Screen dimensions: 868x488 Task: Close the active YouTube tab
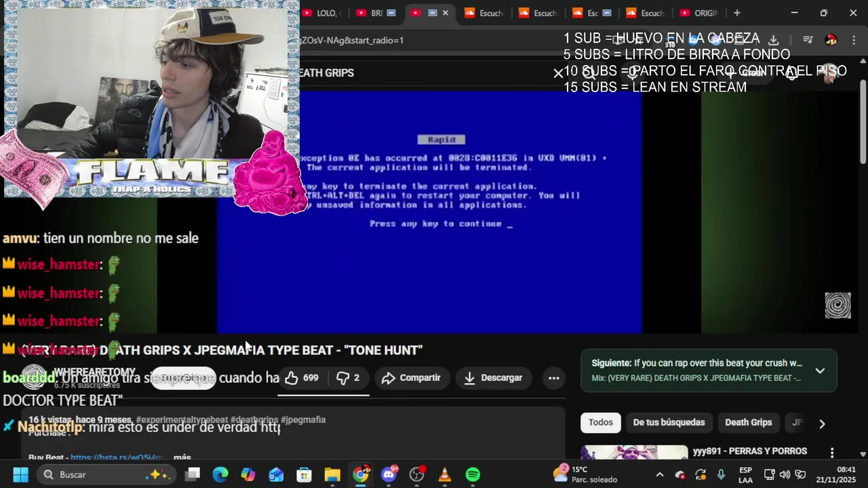pos(446,13)
